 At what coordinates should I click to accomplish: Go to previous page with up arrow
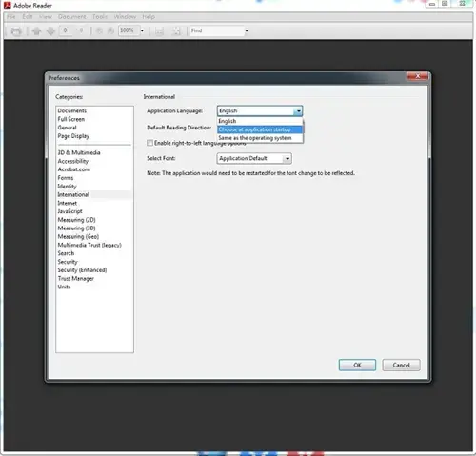[37, 31]
